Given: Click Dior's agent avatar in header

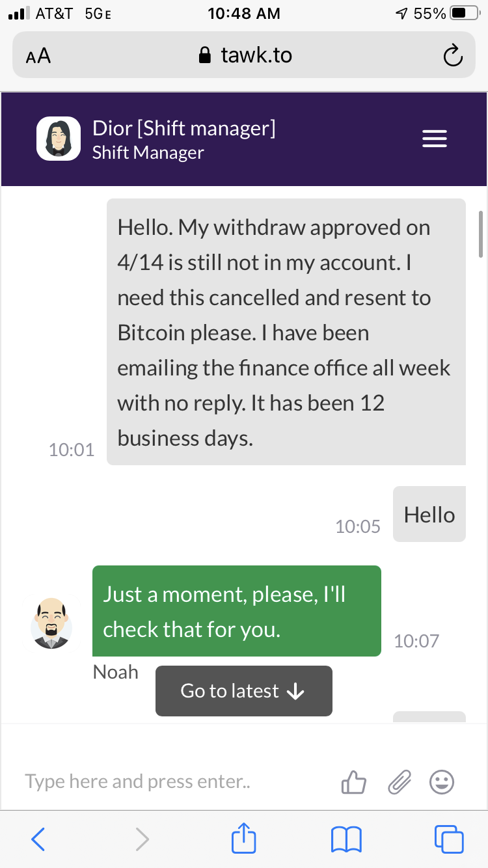Looking at the screenshot, I should click(x=58, y=139).
